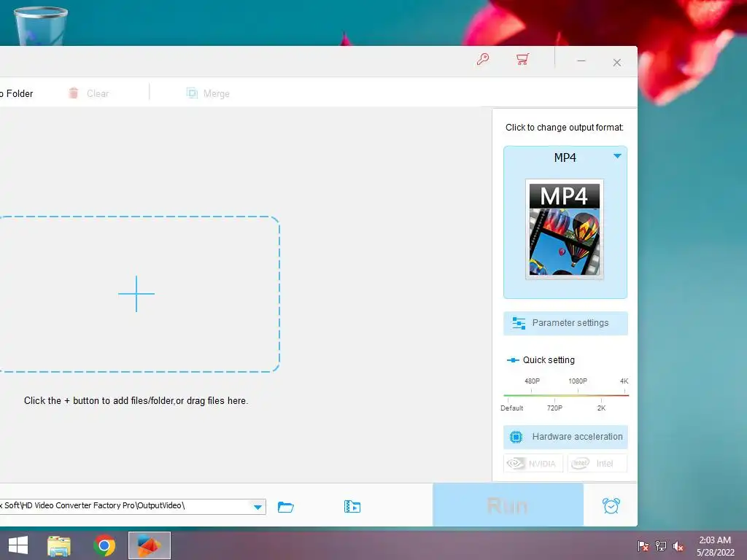Close the HD Video Converter window

pyautogui.click(x=617, y=63)
